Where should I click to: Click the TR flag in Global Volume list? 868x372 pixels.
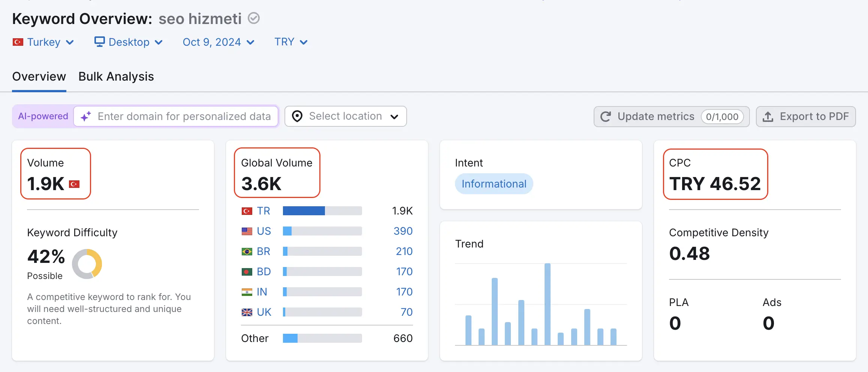click(x=247, y=211)
